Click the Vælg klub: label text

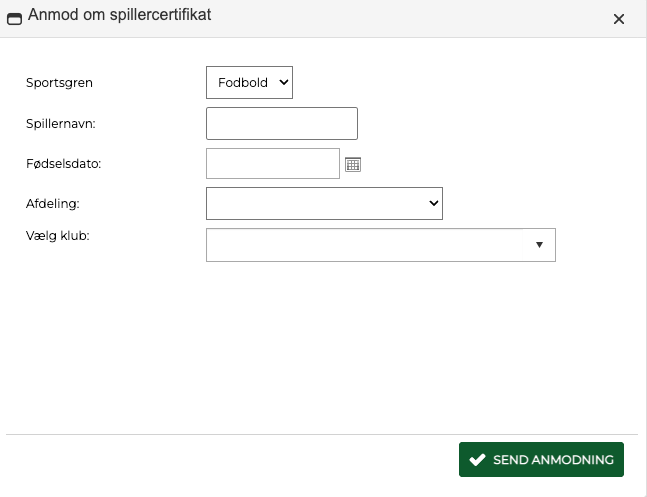(57, 235)
